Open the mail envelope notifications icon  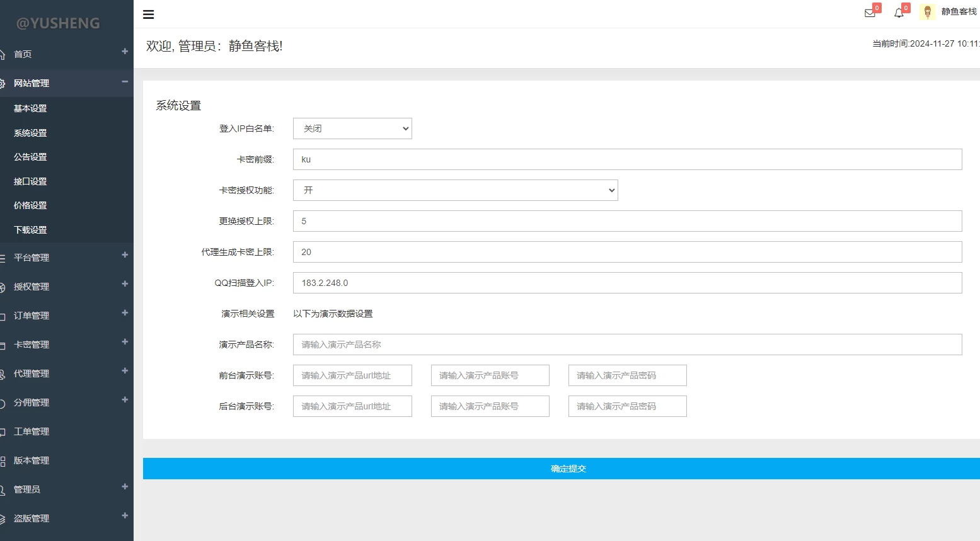point(870,13)
